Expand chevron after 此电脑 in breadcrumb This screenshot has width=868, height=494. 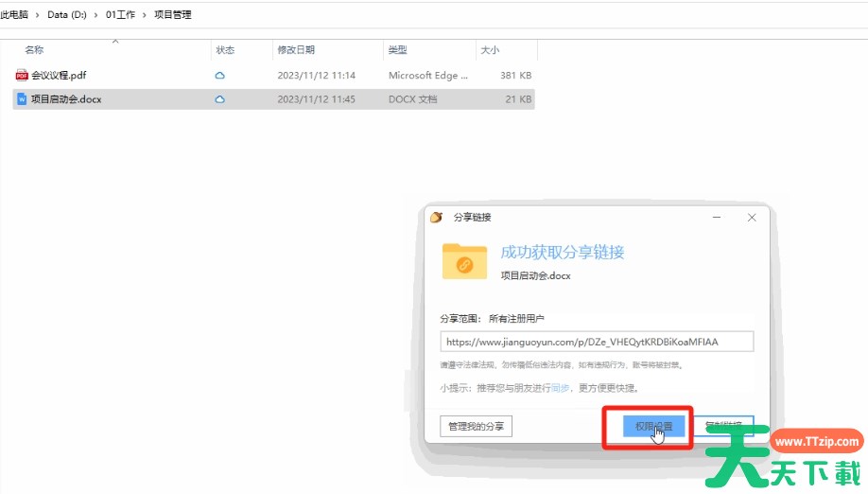tap(37, 15)
